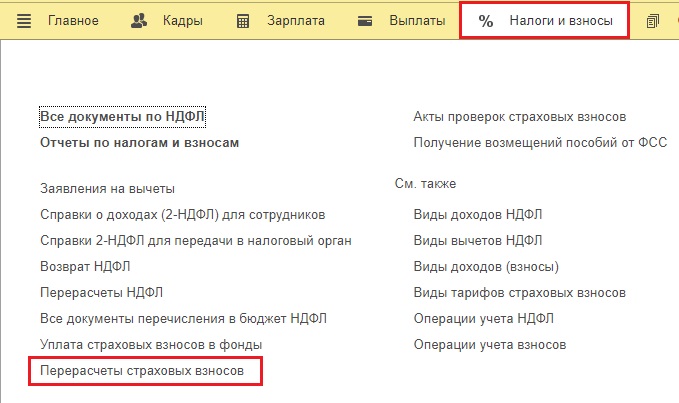Open Виды доходов НДФЛ
This screenshot has height=403, width=679.
478,215
